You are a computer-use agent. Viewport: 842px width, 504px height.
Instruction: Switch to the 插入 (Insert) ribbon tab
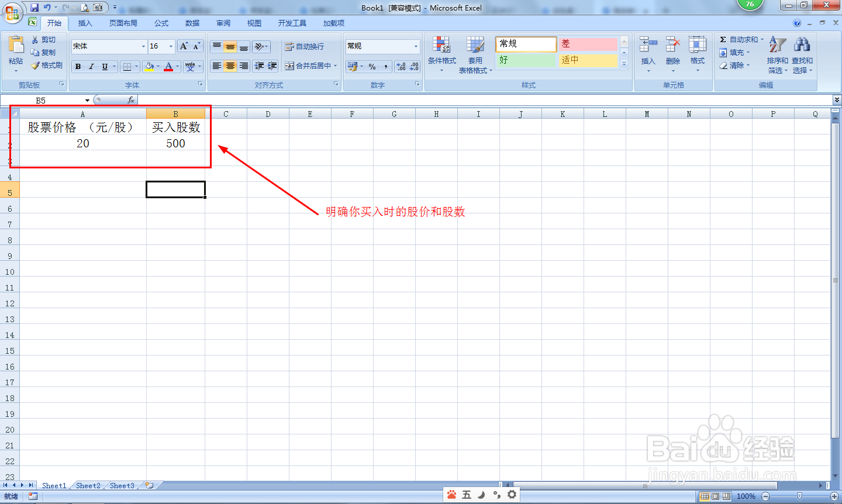click(x=85, y=23)
